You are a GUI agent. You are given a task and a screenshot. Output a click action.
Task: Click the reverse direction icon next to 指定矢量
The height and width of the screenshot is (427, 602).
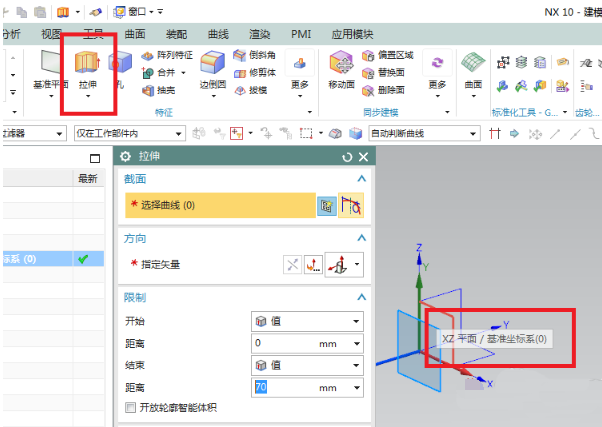point(292,264)
